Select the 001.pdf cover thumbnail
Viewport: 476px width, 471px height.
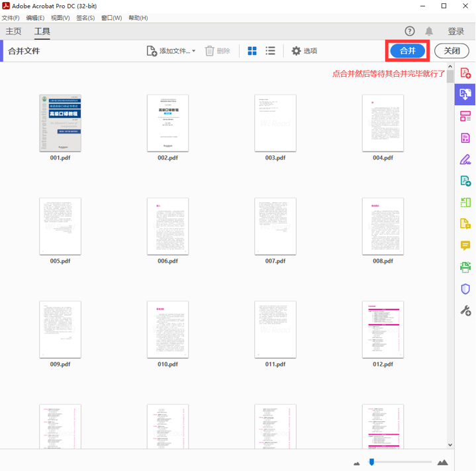point(60,123)
